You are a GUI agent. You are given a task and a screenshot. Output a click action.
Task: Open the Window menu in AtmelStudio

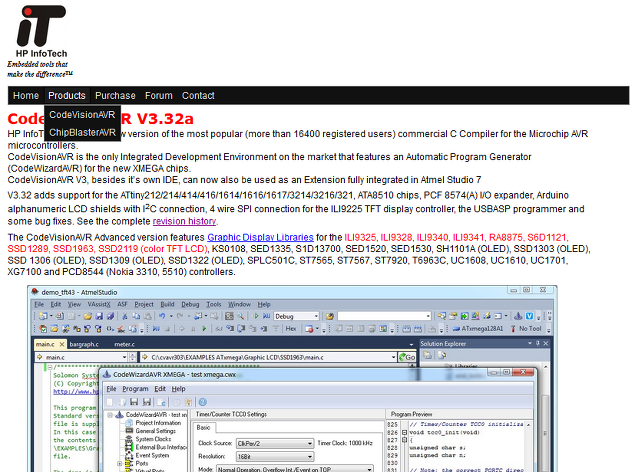(x=239, y=304)
